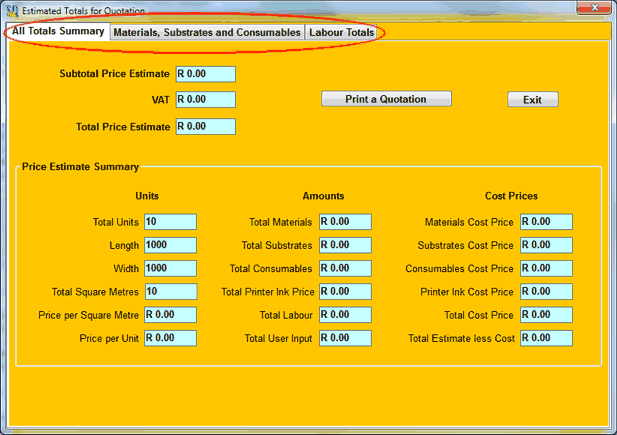This screenshot has height=435, width=617.
Task: Switch to All Totals Summary tab
Action: click(58, 32)
